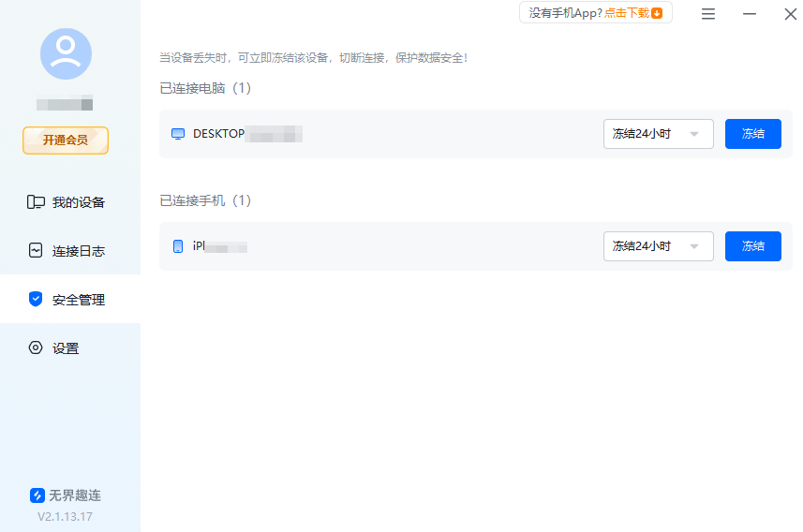
Task: Click the 点击下载 app download link
Action: tap(627, 13)
